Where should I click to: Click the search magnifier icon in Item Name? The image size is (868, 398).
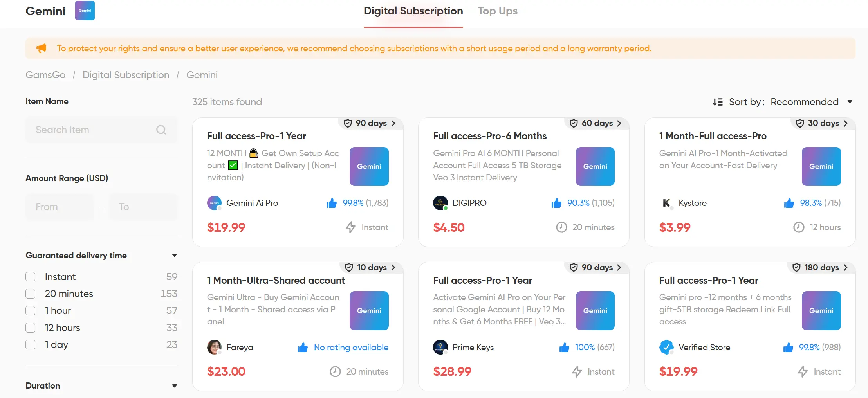click(x=161, y=130)
